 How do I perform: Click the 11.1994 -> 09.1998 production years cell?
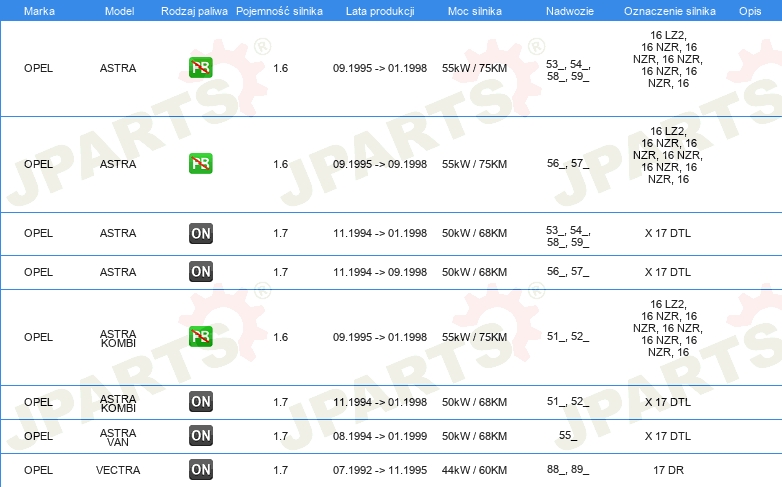[380, 272]
